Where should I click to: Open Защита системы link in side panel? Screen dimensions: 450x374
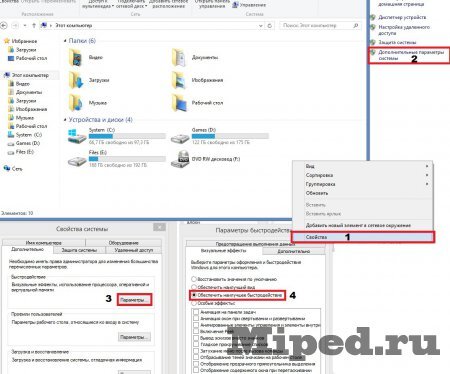397,42
